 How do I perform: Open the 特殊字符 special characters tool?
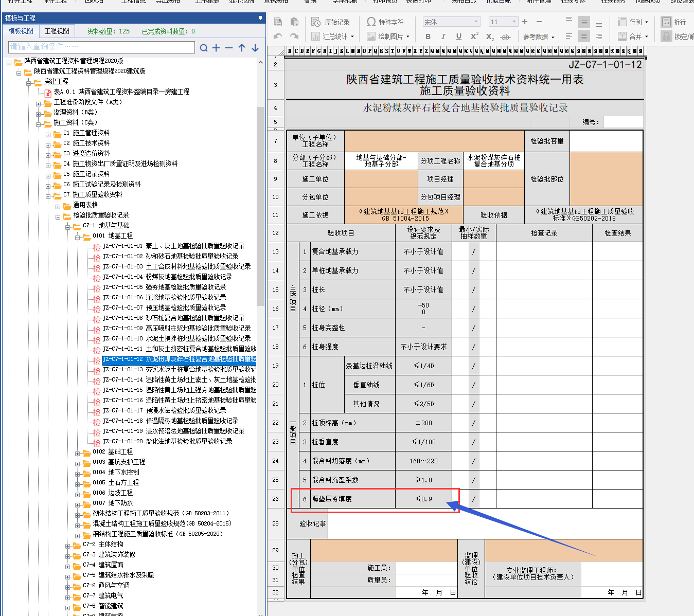pyautogui.click(x=385, y=22)
